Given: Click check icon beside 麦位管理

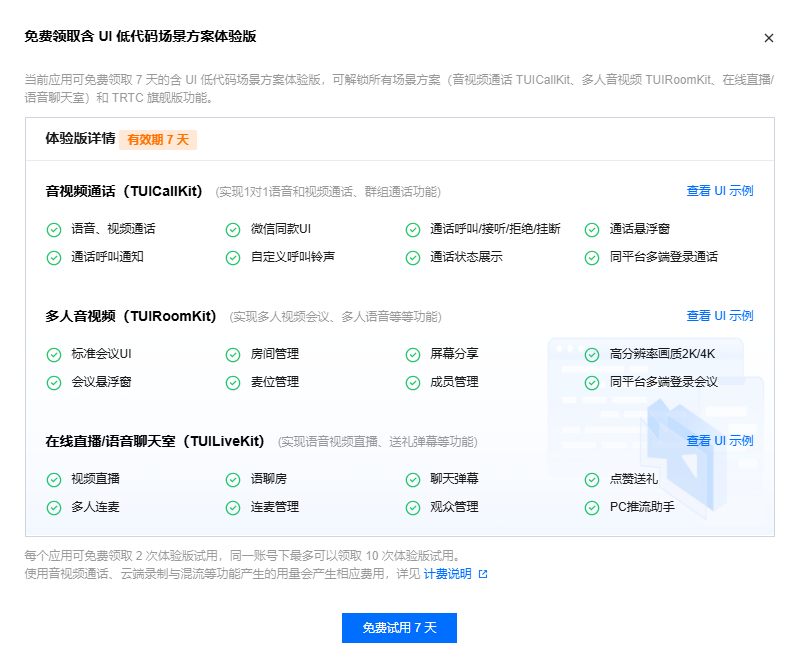Looking at the screenshot, I should [x=233, y=383].
